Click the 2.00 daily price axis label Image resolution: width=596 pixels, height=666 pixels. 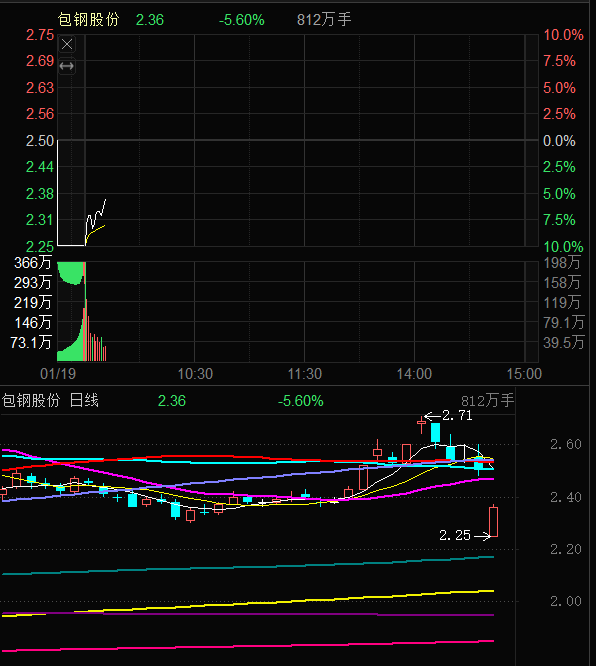coord(565,601)
